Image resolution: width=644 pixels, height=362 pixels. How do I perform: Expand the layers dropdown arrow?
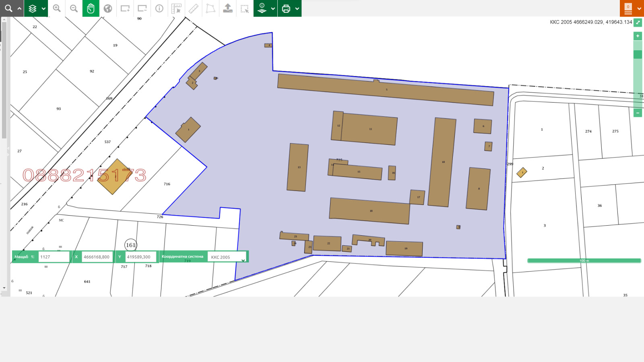(x=43, y=8)
